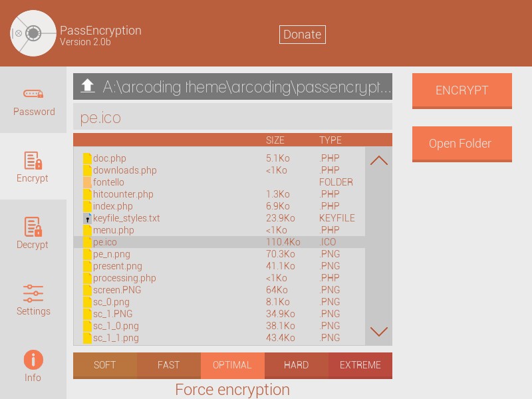Click the file icon beside menu.php

[x=87, y=230]
